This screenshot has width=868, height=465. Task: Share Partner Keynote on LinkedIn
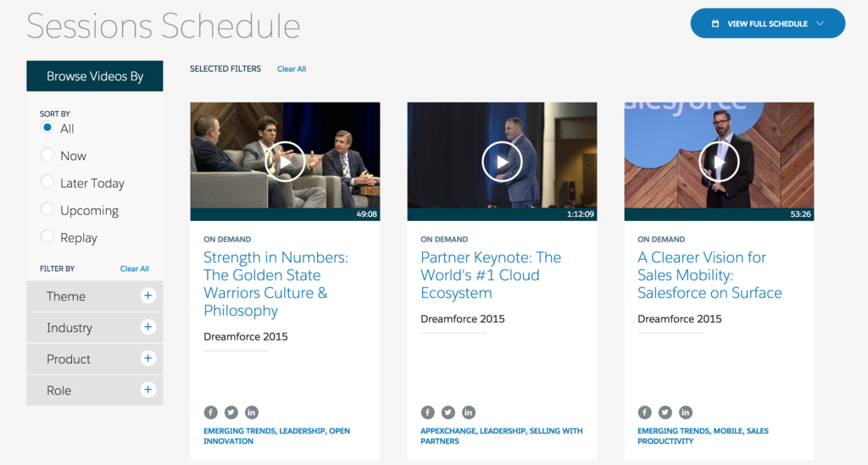pos(468,412)
